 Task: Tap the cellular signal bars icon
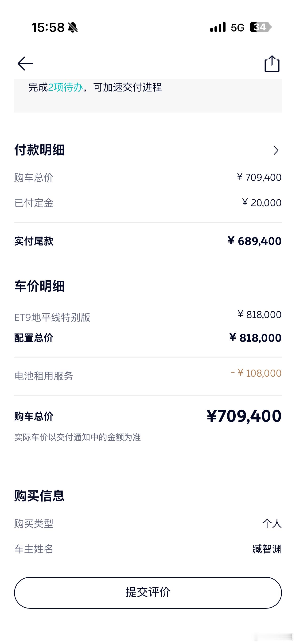coord(218,27)
